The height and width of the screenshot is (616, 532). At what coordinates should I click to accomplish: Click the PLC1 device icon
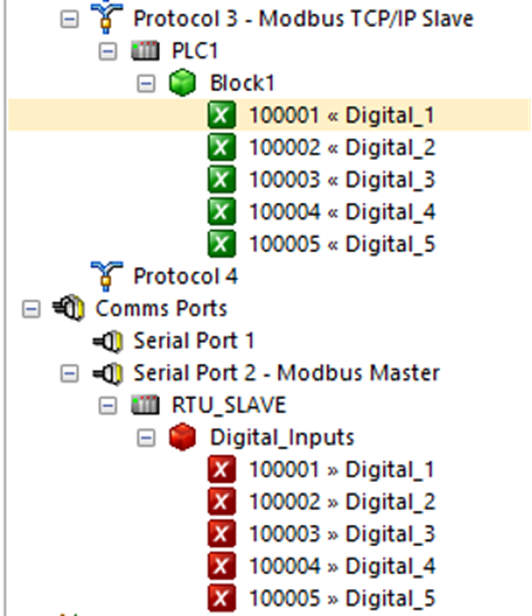pyautogui.click(x=145, y=51)
